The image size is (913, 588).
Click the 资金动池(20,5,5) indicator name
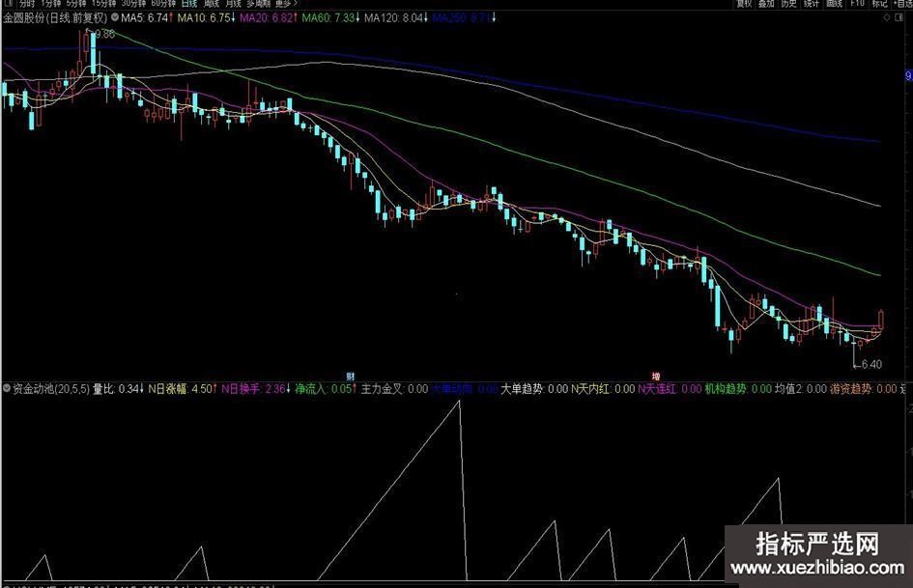tap(51, 389)
